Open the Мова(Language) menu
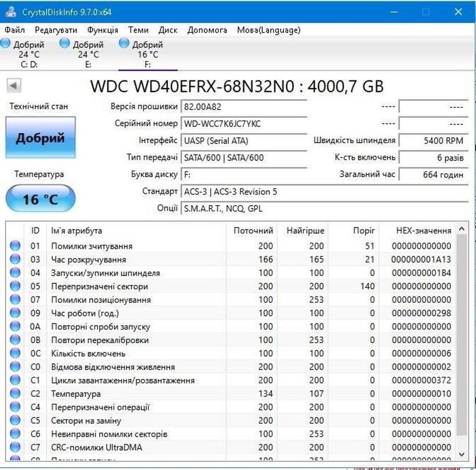Viewport: 476px width, 470px height. click(x=269, y=30)
